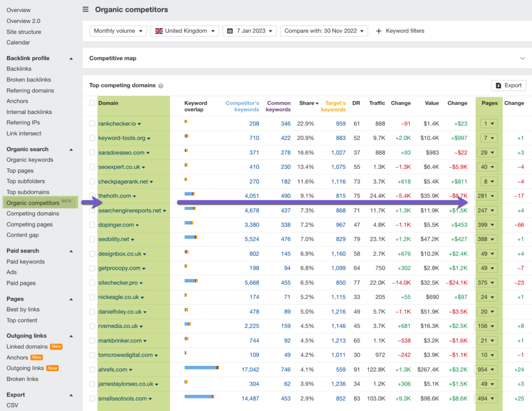Collapse the Outgoing links section arrow
Screen dimensions: 532x411
(71, 336)
